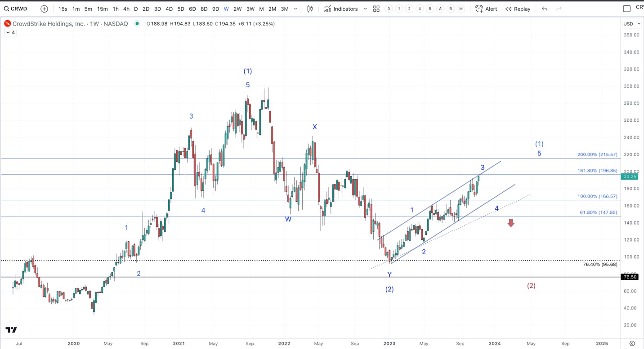The image size is (644, 349).
Task: Collapse the indicator legend showing 4
Action: pyautogui.click(x=10, y=32)
